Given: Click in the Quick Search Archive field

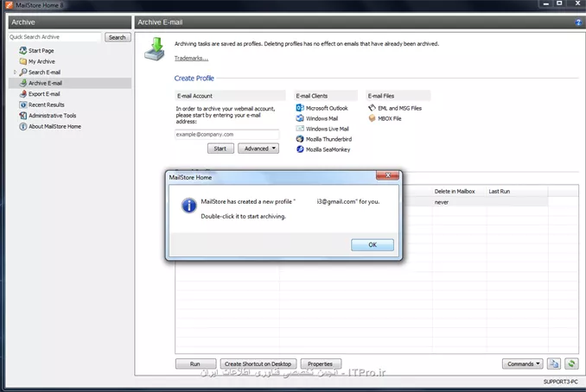Looking at the screenshot, I should tap(54, 37).
